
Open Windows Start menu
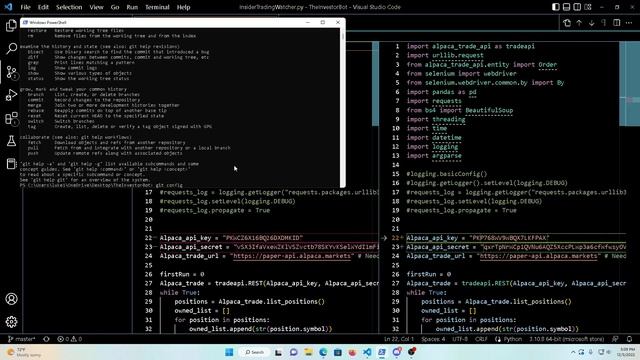pos(229,352)
